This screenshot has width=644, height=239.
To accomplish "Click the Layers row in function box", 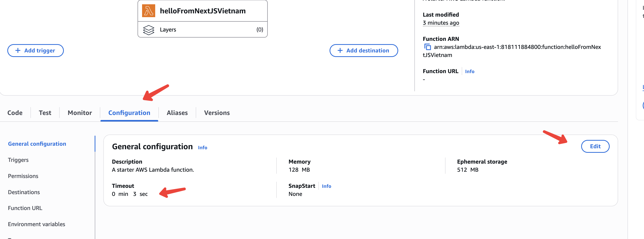I will coord(203,30).
